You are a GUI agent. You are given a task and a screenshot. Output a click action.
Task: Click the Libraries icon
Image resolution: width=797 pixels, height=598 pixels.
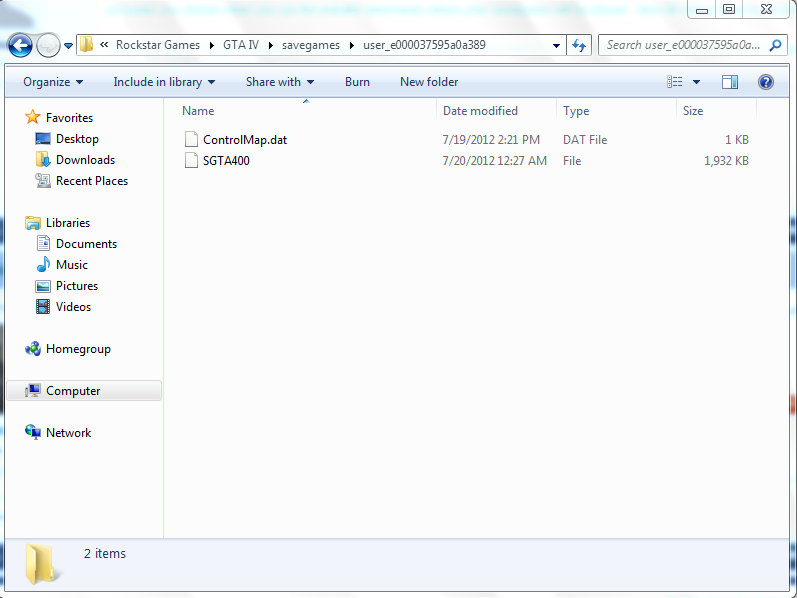coord(33,223)
